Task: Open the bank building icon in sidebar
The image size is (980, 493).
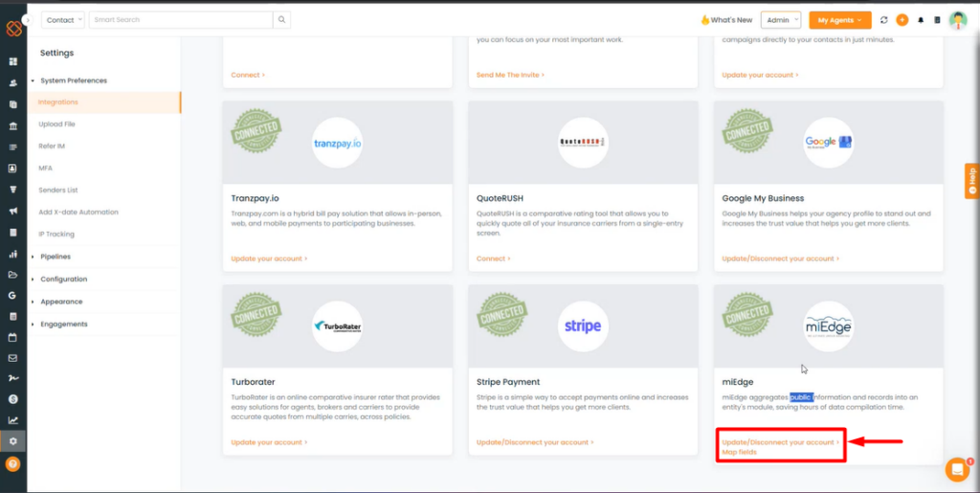Action: [x=13, y=126]
